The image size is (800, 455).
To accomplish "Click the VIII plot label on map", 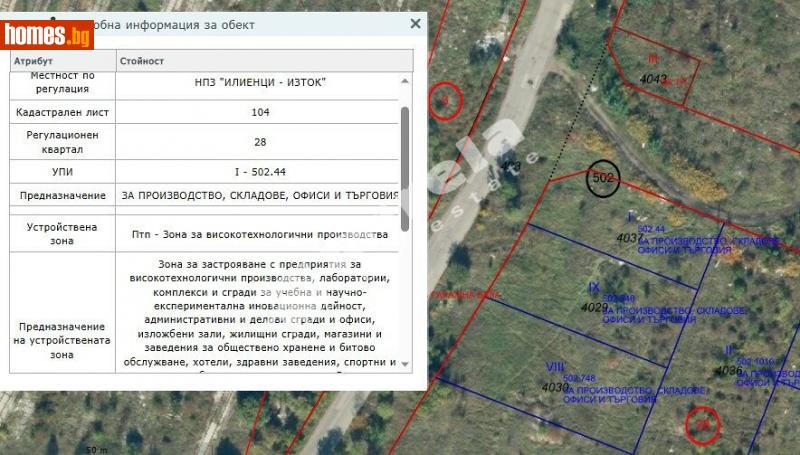I will click(555, 367).
